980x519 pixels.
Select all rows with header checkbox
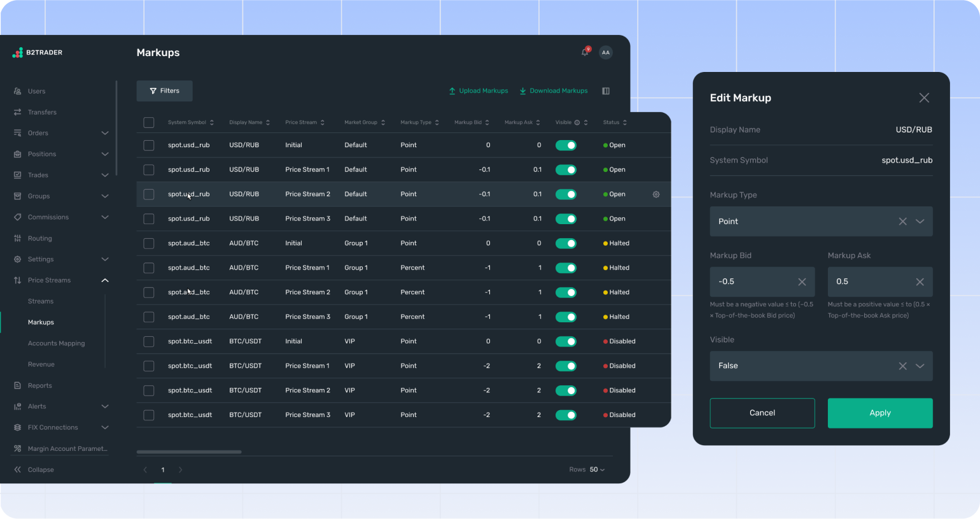tap(149, 122)
